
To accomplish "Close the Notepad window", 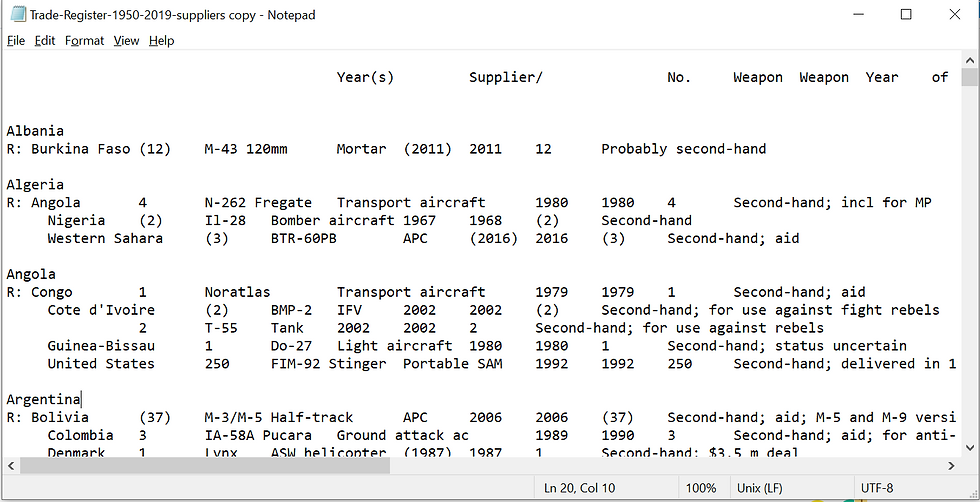I will click(x=954, y=14).
